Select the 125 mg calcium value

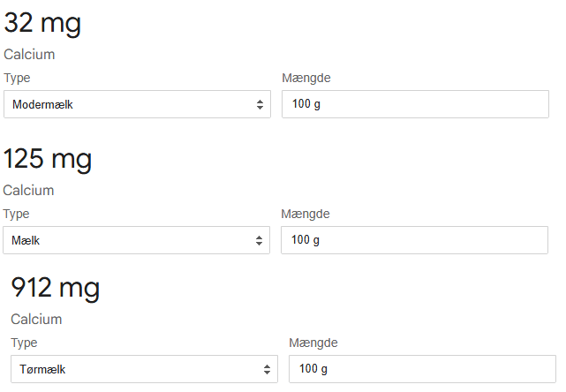click(x=48, y=160)
